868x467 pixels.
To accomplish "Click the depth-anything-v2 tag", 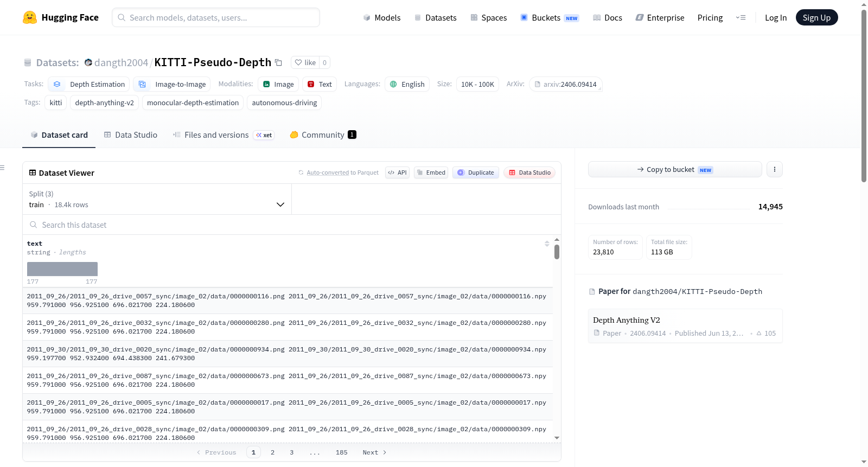I will click(x=105, y=103).
